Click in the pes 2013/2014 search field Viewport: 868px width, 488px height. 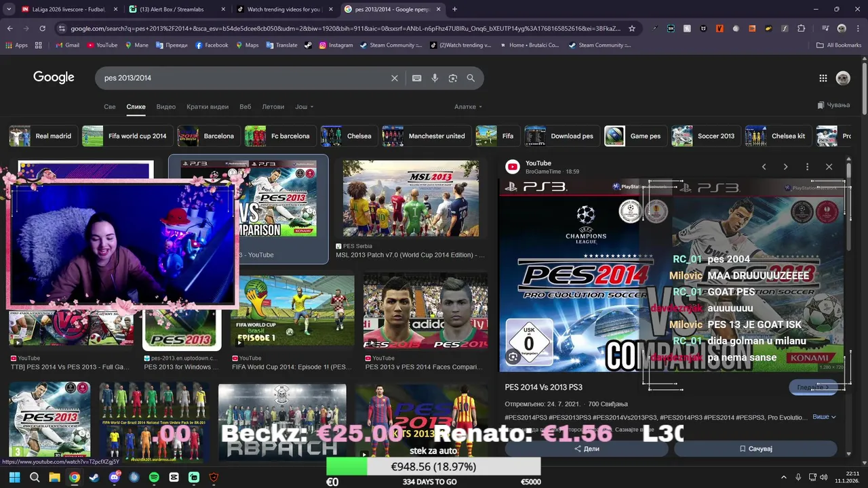point(244,78)
